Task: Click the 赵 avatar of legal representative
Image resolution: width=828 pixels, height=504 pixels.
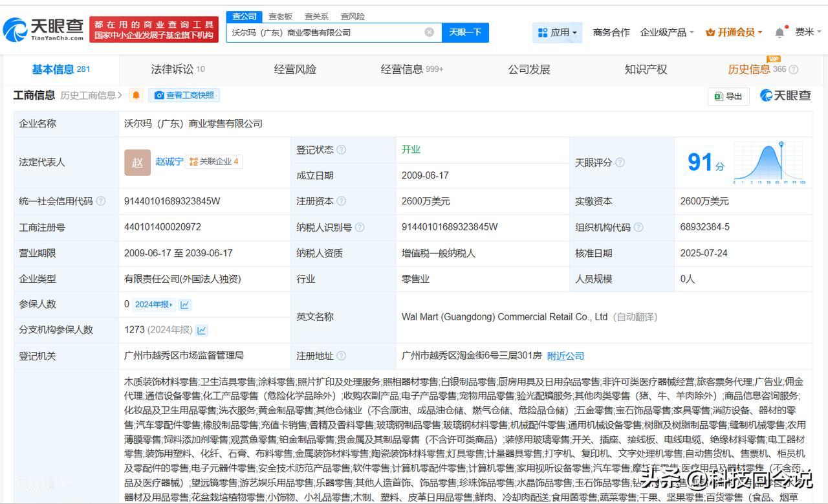Action: point(137,162)
